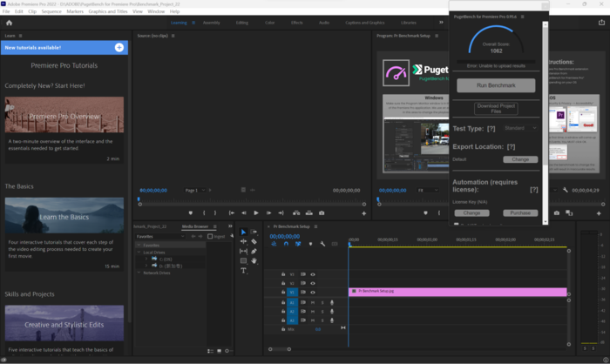Screen dimensions: 610x364
Task: Open Source monitor button editor plus
Action: point(363,213)
